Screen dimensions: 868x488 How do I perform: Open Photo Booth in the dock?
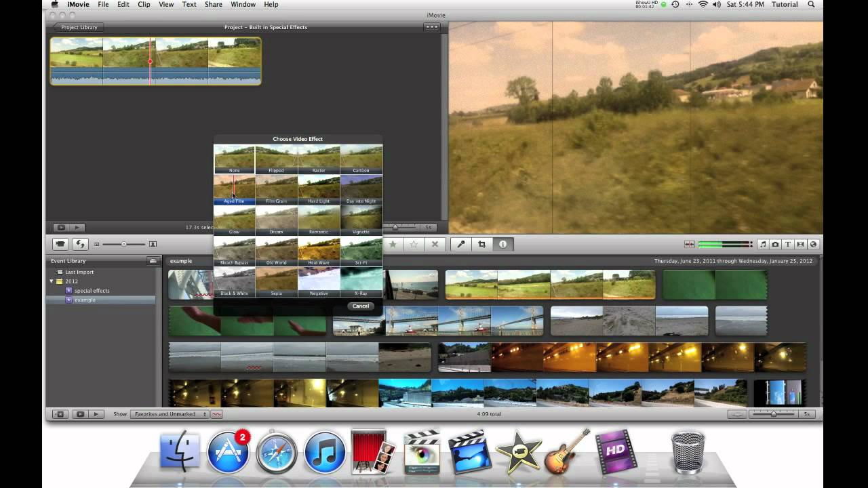[x=372, y=451]
